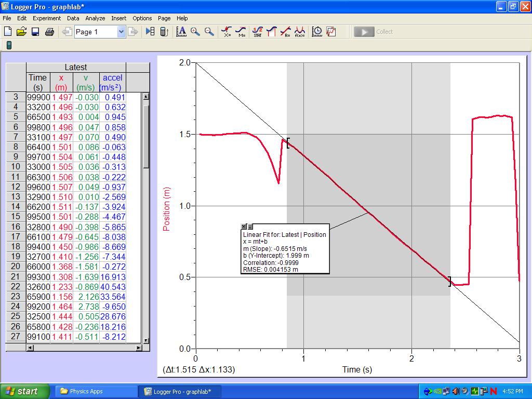The height and width of the screenshot is (399, 532).
Task: Open the Experiment menu
Action: [x=47, y=18]
